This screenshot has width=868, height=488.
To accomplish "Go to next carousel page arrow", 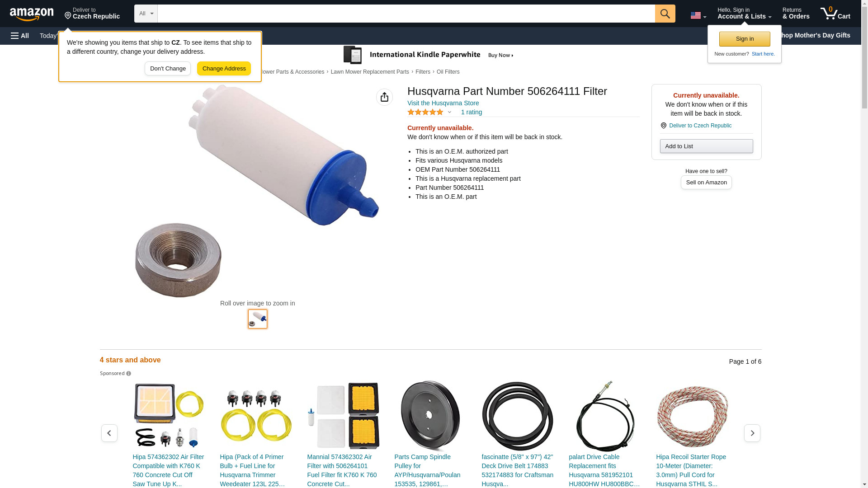I will point(752,433).
